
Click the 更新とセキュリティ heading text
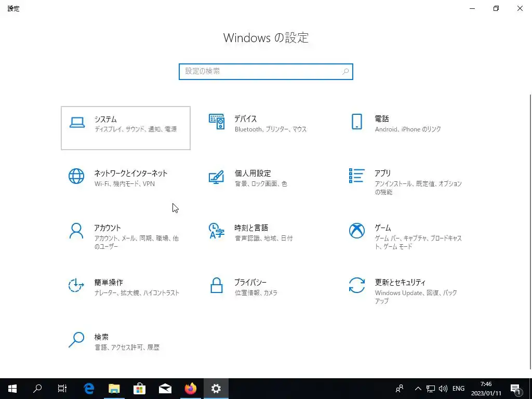tap(401, 282)
